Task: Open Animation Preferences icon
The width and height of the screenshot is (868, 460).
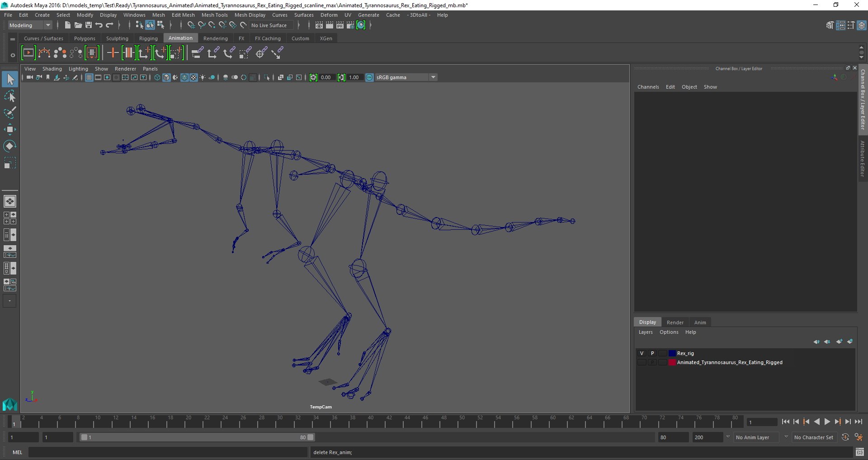Action: [x=858, y=437]
